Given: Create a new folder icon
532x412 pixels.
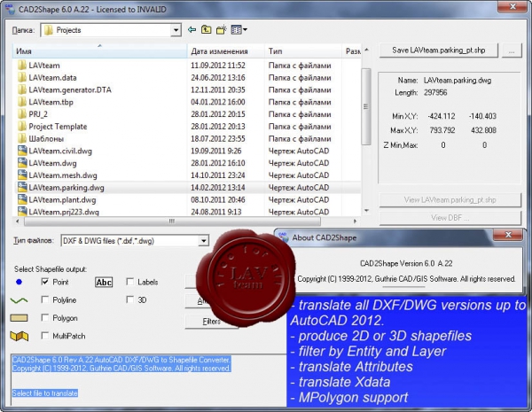Looking at the screenshot, I should [x=221, y=30].
